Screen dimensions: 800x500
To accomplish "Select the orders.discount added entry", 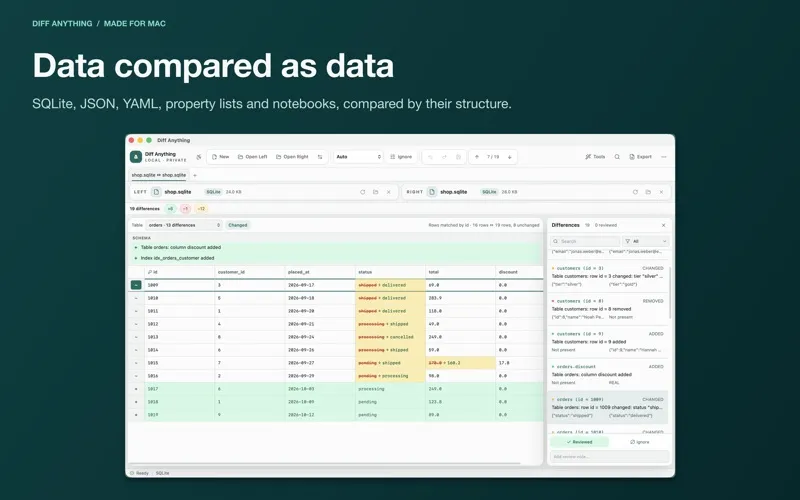I will tap(608, 374).
